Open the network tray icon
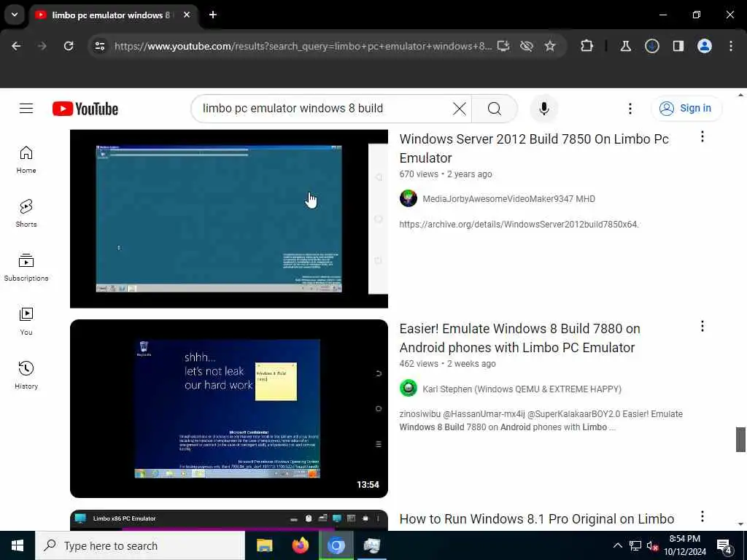747x560 pixels. (x=635, y=545)
